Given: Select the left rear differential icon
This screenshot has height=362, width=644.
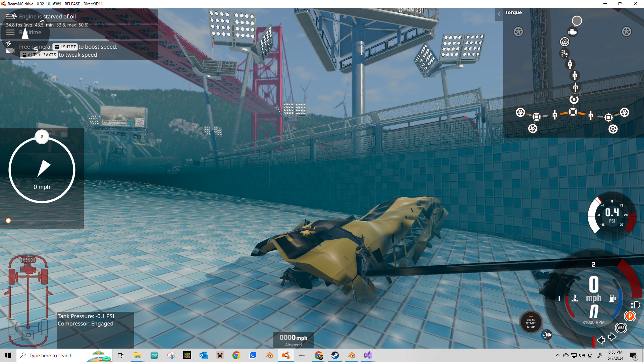Looking at the screenshot, I should (537, 117).
